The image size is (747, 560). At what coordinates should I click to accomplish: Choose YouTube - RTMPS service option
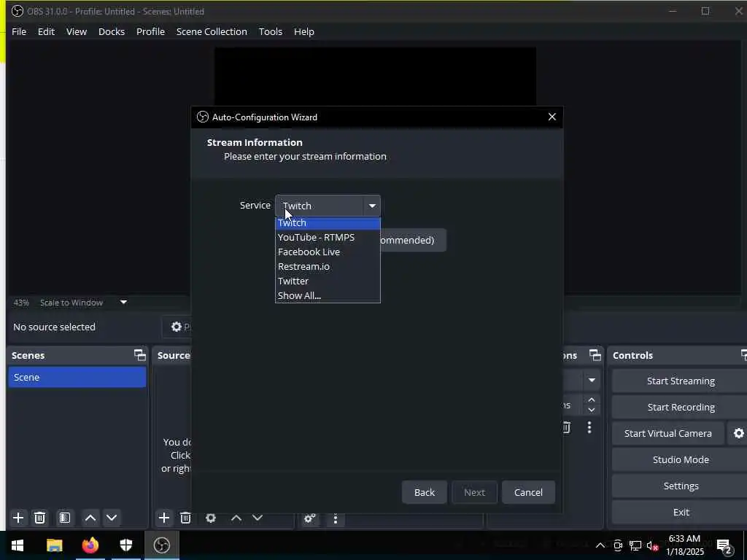328,237
